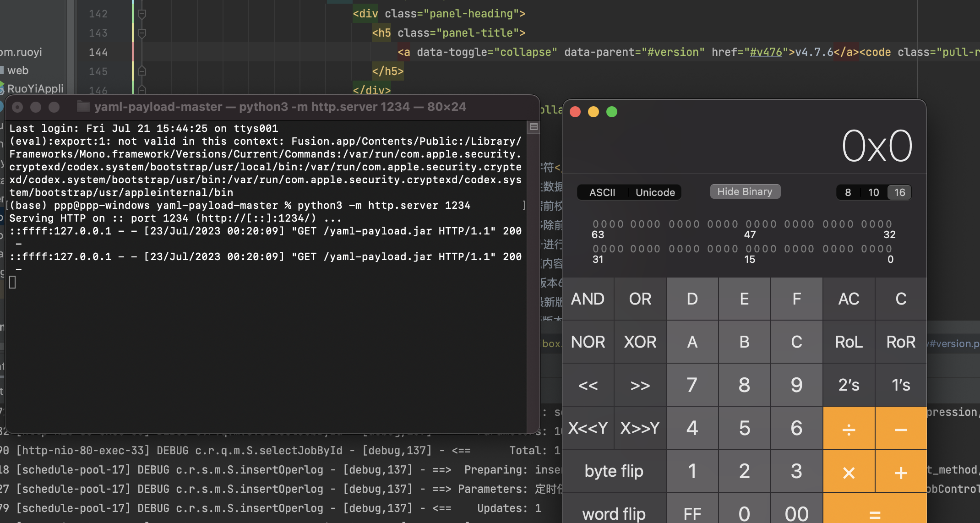Click the X<<Y shift key
This screenshot has height=523, width=980.
pos(588,428)
